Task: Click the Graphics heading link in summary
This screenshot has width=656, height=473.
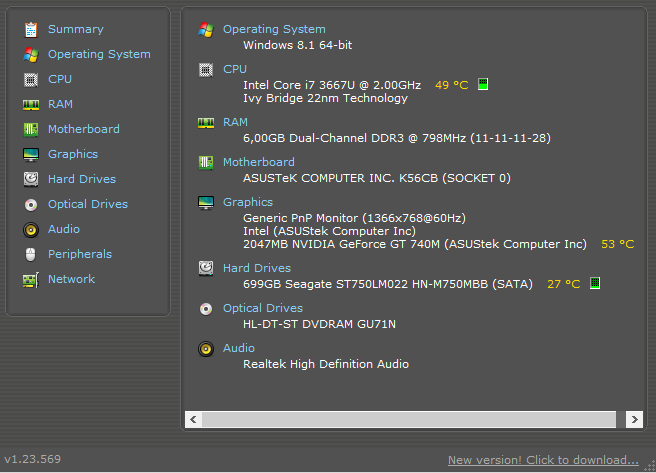Action: tap(248, 202)
